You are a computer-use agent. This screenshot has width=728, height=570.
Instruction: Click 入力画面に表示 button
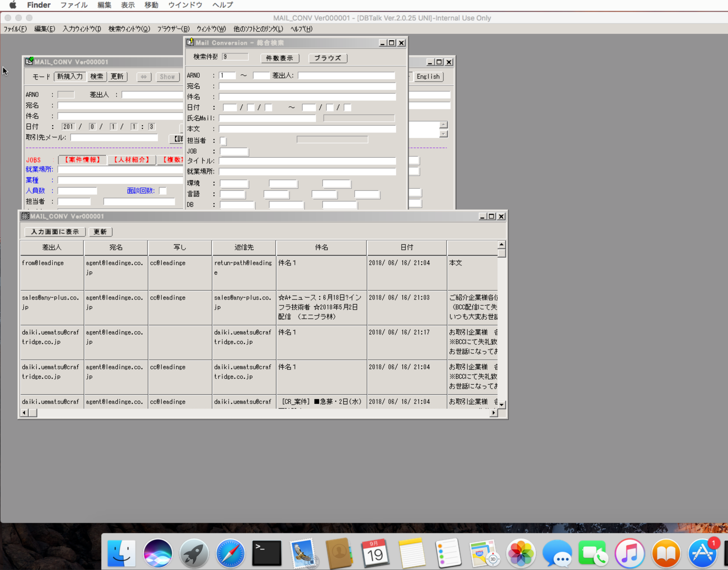55,232
